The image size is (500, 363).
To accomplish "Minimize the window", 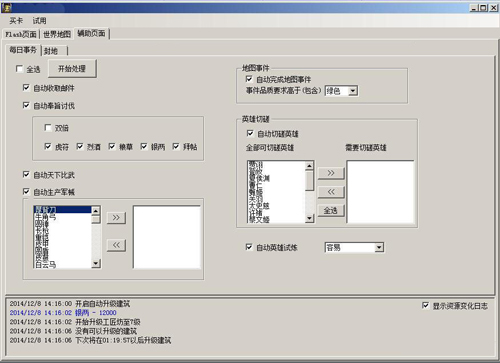I will point(474,8).
